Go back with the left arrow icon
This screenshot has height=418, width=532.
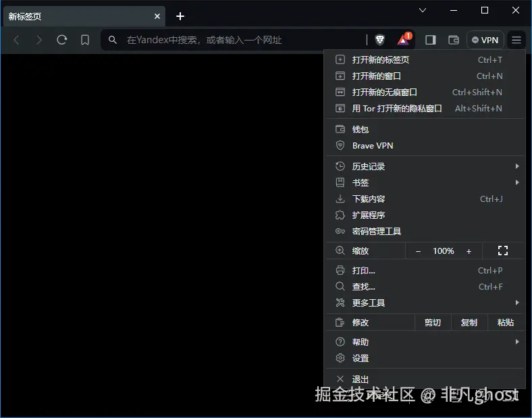click(16, 40)
